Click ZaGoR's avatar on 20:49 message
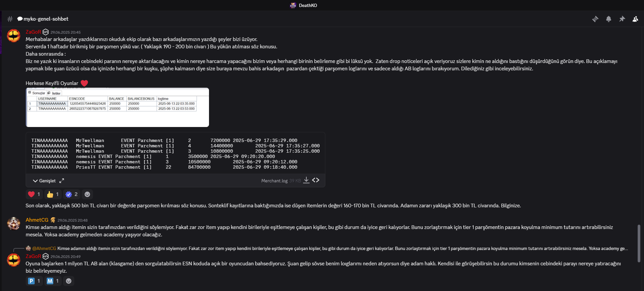 click(14, 260)
